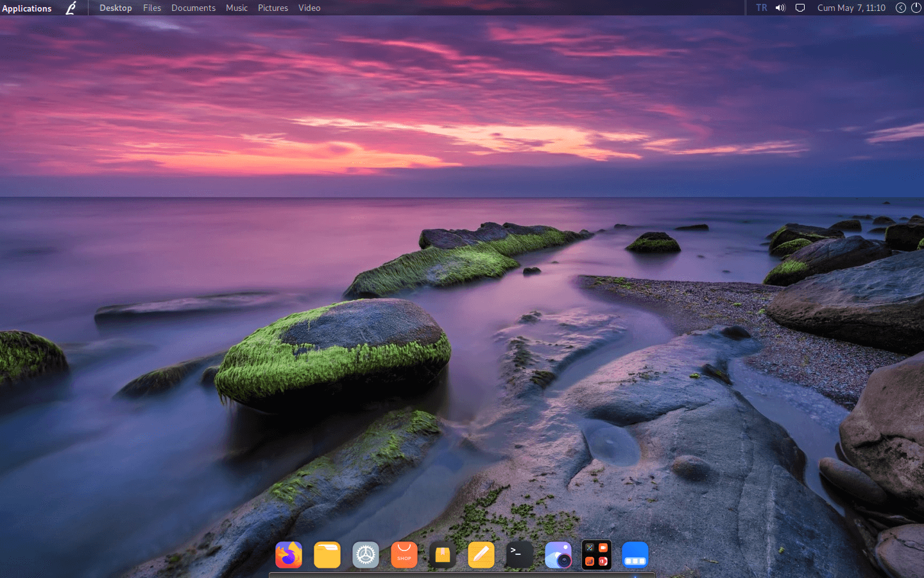Open the Settings gear dock icon
This screenshot has width=924, height=578.
pyautogui.click(x=366, y=555)
